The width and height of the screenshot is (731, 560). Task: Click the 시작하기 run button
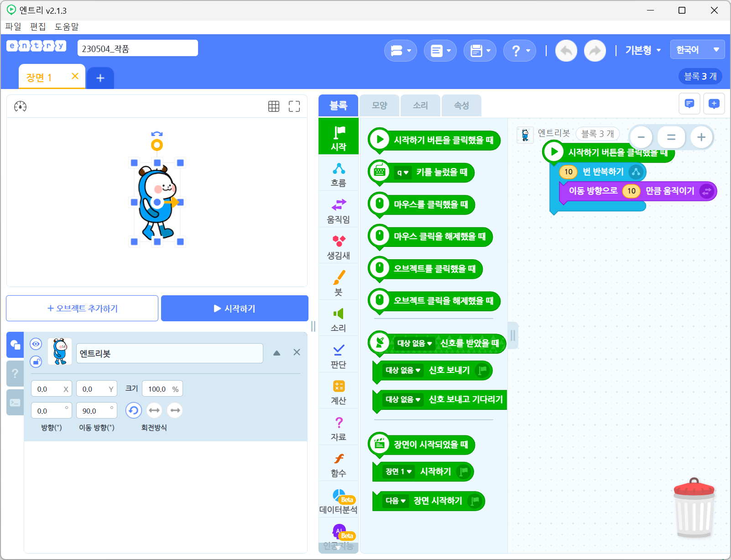pos(235,309)
